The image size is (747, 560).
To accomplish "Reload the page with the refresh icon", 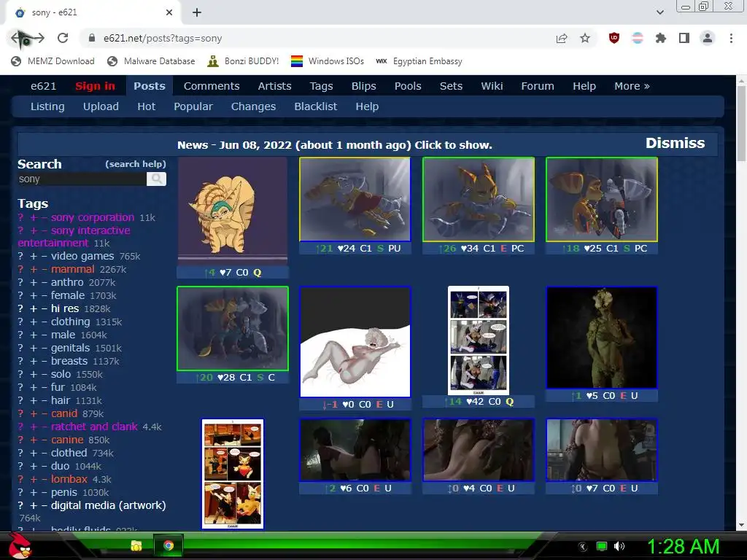I will [63, 38].
